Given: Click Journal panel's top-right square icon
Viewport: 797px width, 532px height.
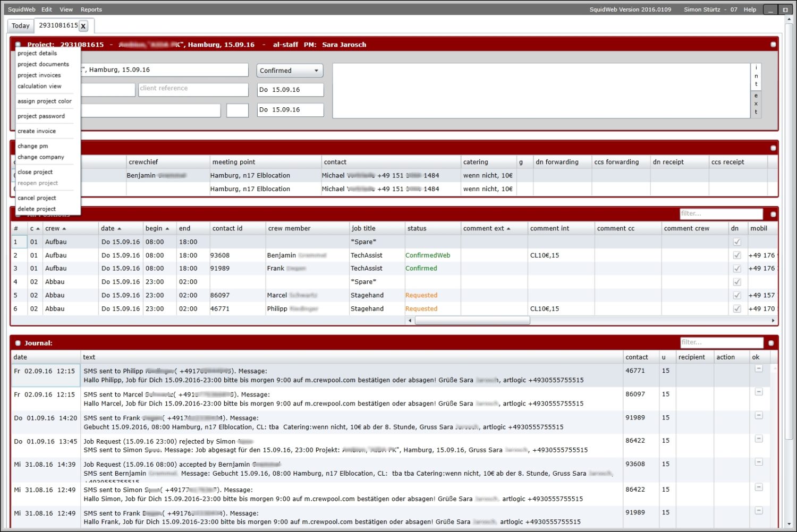Looking at the screenshot, I should tap(771, 344).
